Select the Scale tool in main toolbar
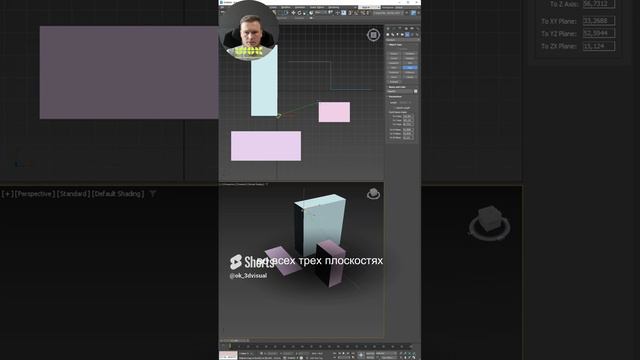The width and height of the screenshot is (640, 360). pyautogui.click(x=304, y=13)
